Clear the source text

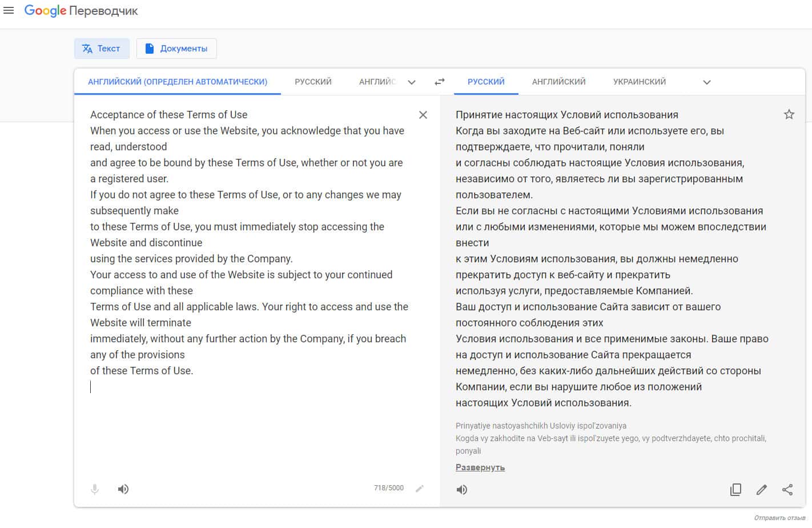coord(423,115)
